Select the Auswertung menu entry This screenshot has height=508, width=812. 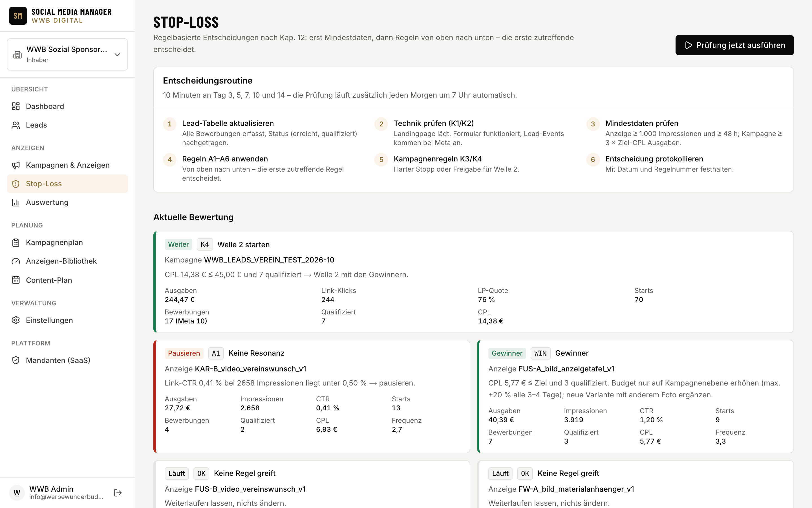[x=67, y=202]
